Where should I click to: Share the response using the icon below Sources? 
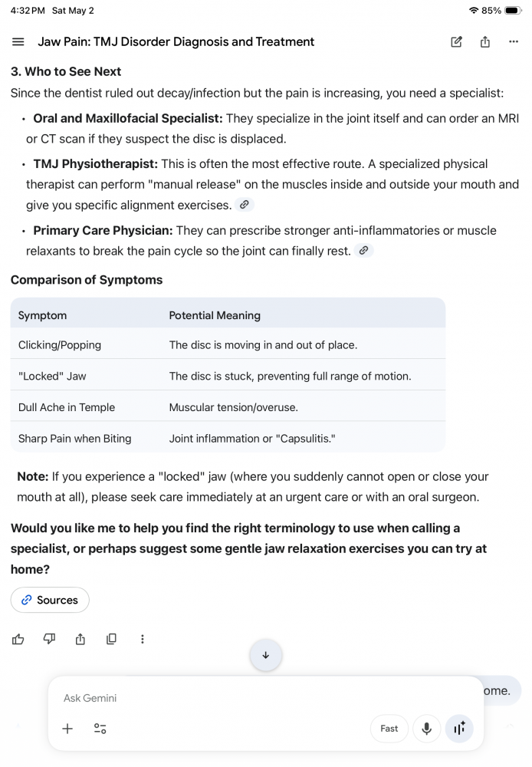click(80, 639)
